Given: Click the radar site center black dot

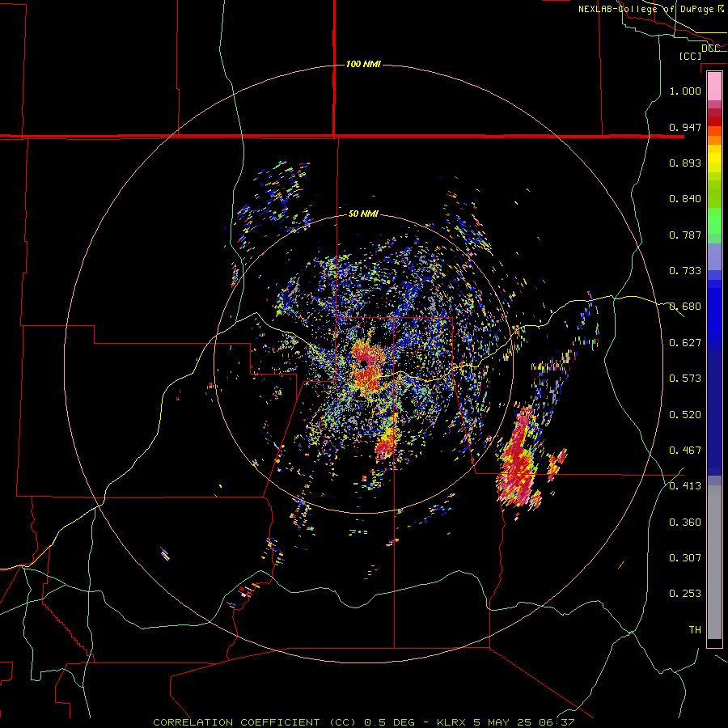Looking at the screenshot, I should point(363,362).
